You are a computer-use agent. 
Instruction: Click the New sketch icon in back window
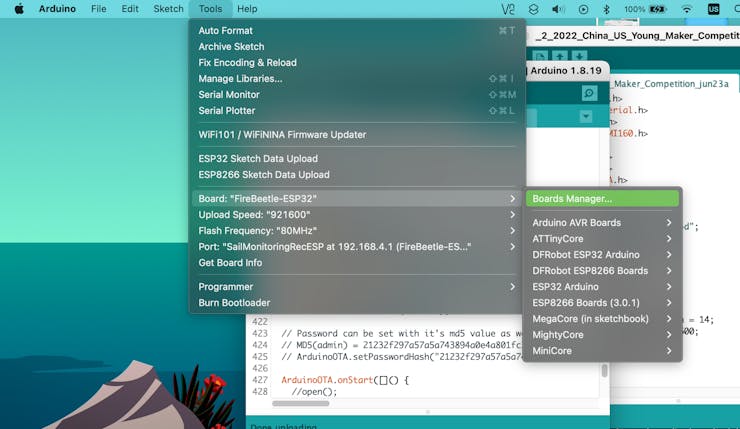pos(540,56)
